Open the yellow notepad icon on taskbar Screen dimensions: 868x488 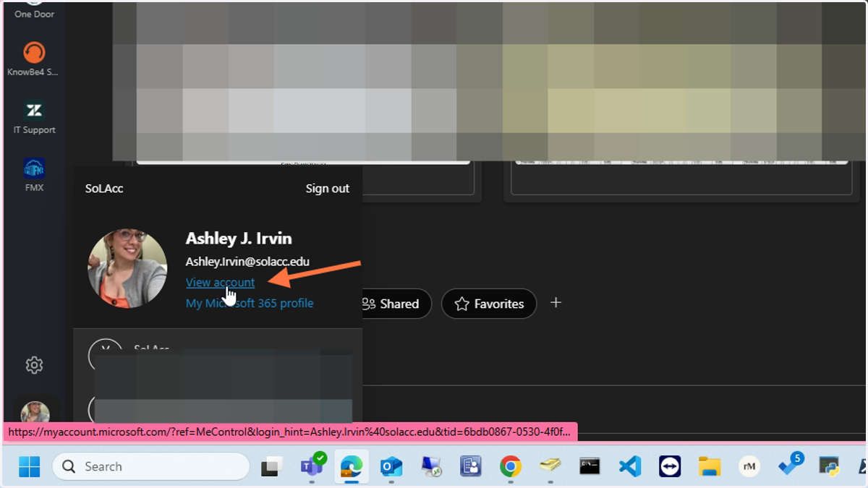click(550, 467)
